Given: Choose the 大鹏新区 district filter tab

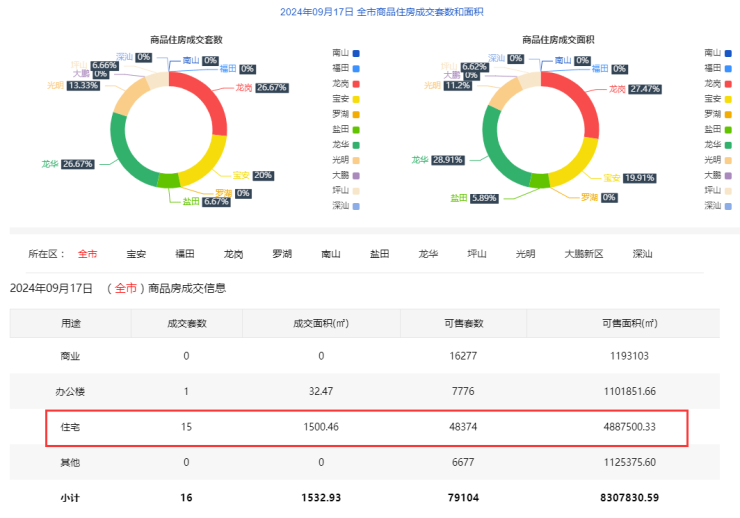Looking at the screenshot, I should coord(584,254).
